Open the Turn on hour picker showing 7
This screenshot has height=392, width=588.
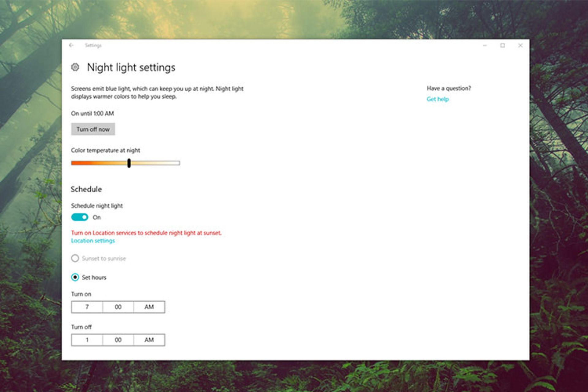(x=87, y=307)
